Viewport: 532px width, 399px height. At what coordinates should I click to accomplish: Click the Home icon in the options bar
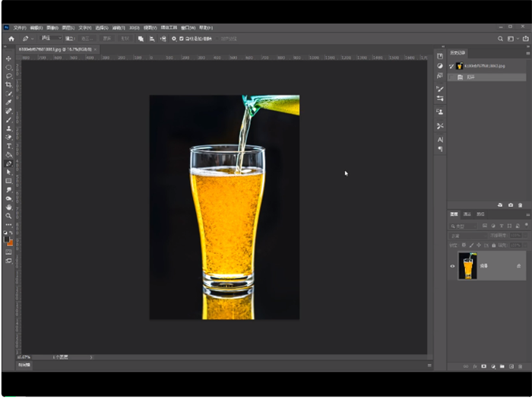(11, 39)
